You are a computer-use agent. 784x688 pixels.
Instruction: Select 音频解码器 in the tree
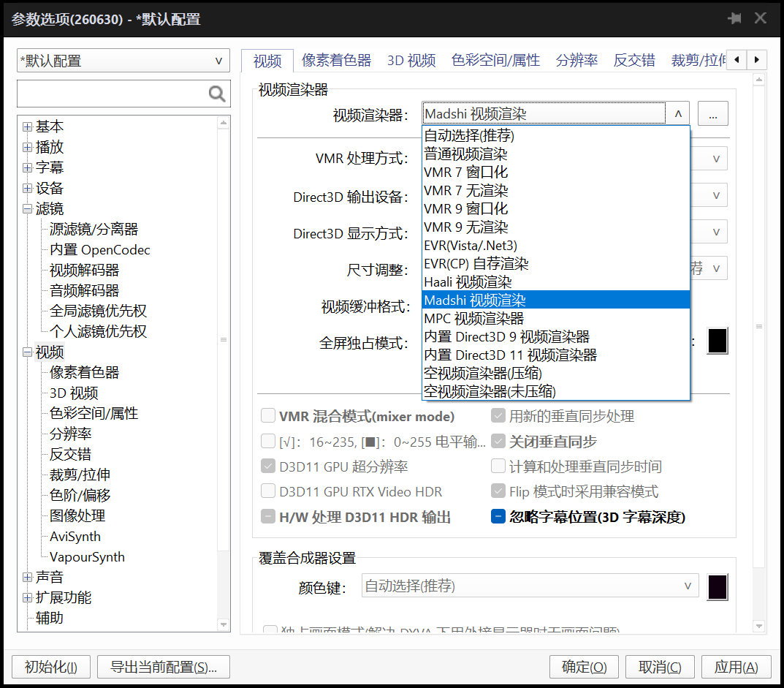tap(84, 291)
